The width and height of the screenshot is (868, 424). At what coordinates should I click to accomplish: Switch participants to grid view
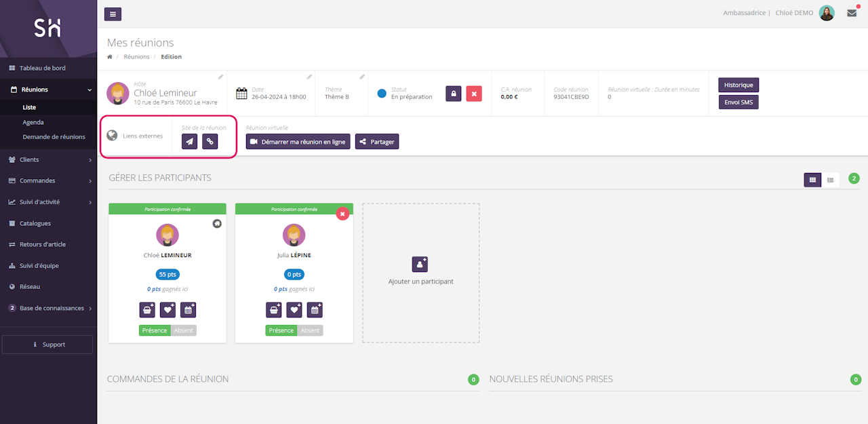coord(812,180)
